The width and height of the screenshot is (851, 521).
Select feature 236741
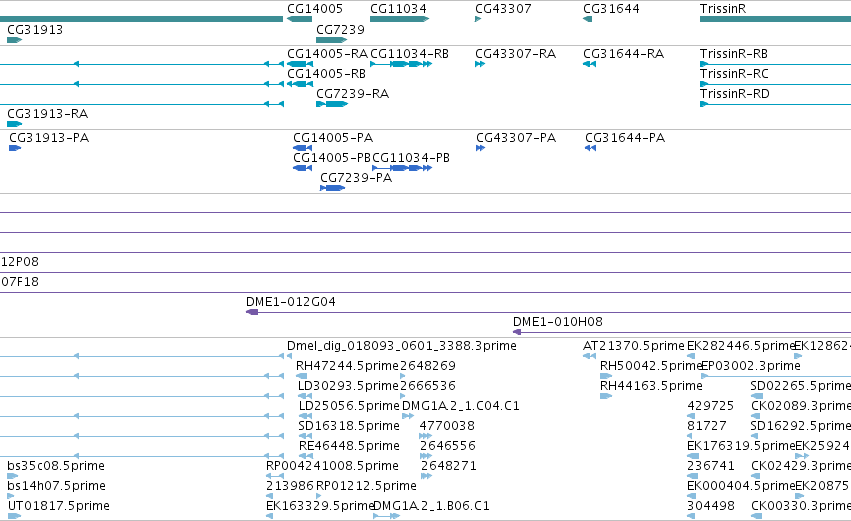point(693,476)
